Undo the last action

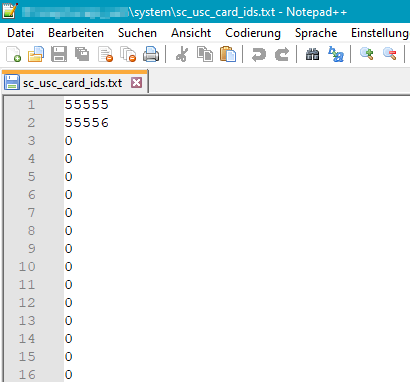tap(259, 54)
